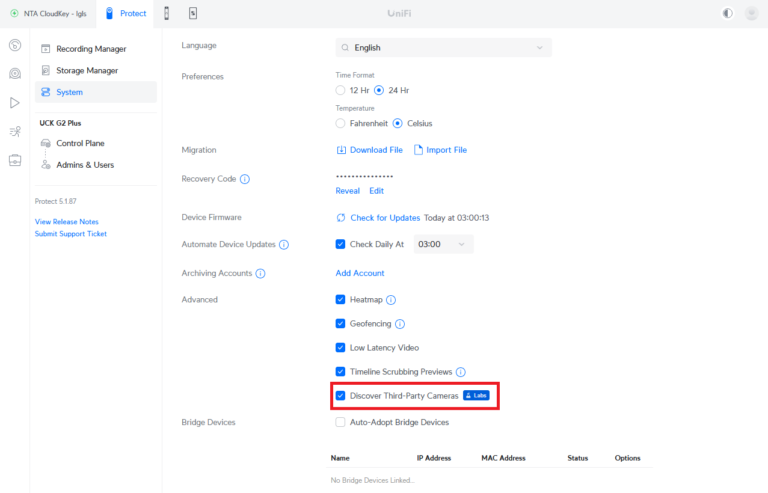Switch to NTA CloudKey - Igls console tab
The height and width of the screenshot is (493, 768).
[48, 13]
